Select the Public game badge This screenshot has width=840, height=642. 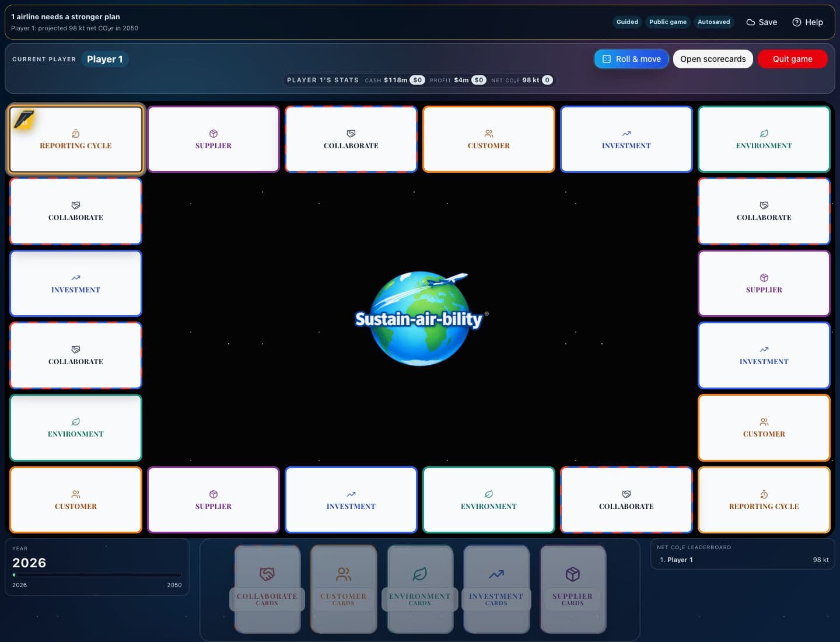pos(668,22)
